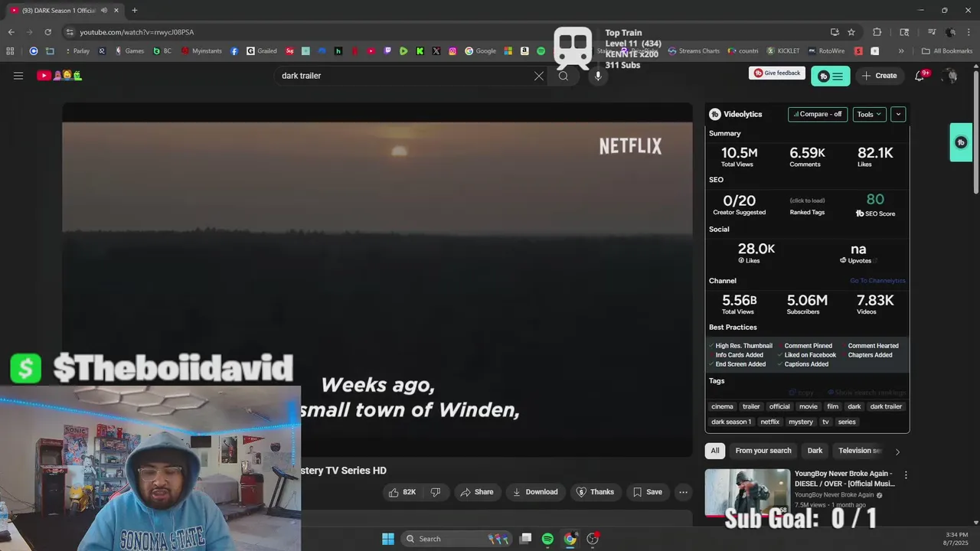This screenshot has width=980, height=551.
Task: Go to YouTube home via logo
Action: pos(60,75)
